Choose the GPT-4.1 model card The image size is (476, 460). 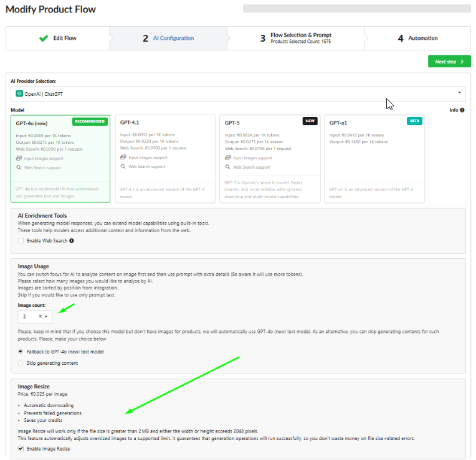(165, 159)
